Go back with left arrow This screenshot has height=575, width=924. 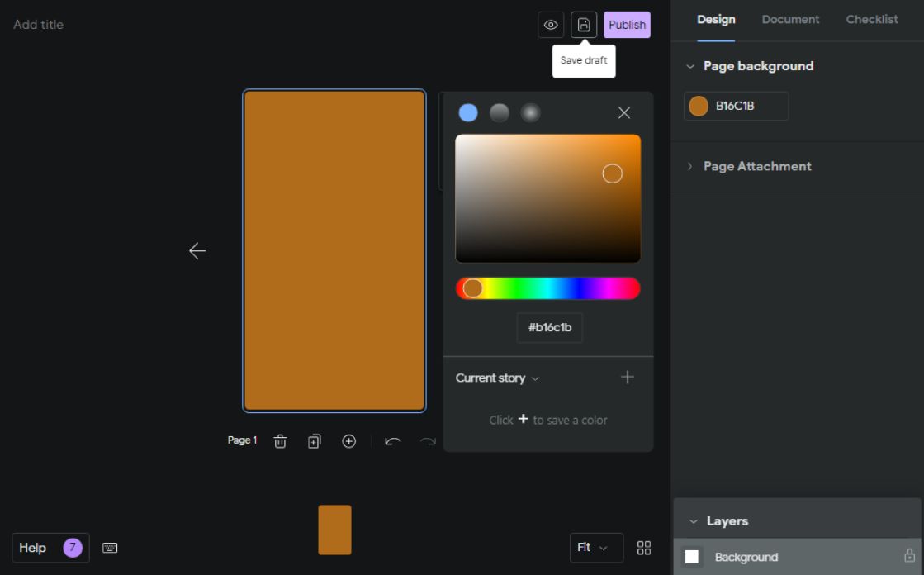[197, 251]
